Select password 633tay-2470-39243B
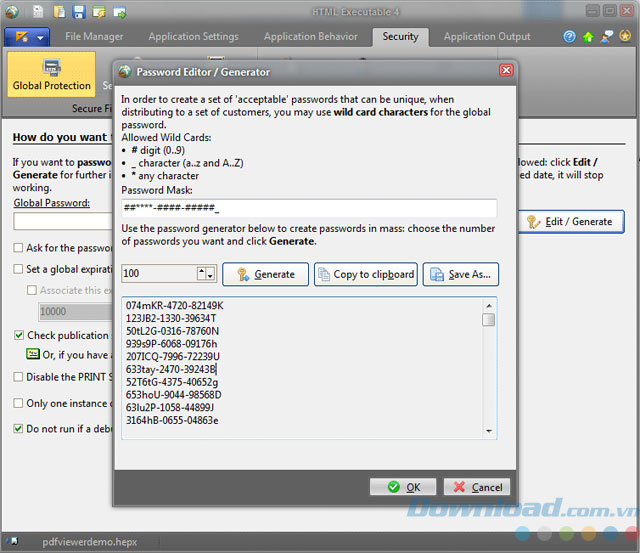640x553 pixels. [171, 369]
